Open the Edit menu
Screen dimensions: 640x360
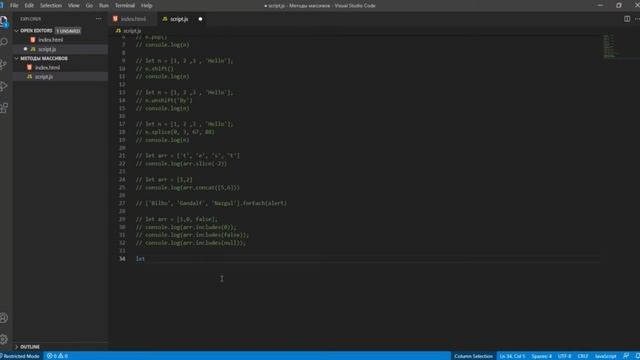pos(29,6)
